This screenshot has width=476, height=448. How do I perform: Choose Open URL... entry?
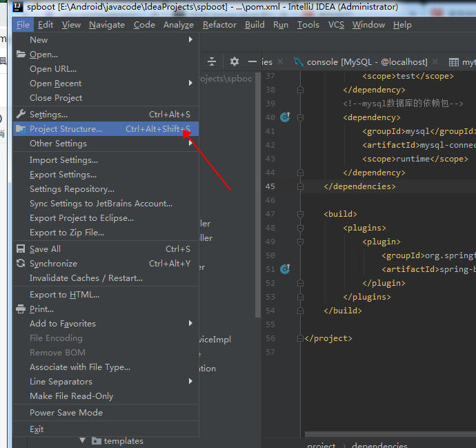106,69
